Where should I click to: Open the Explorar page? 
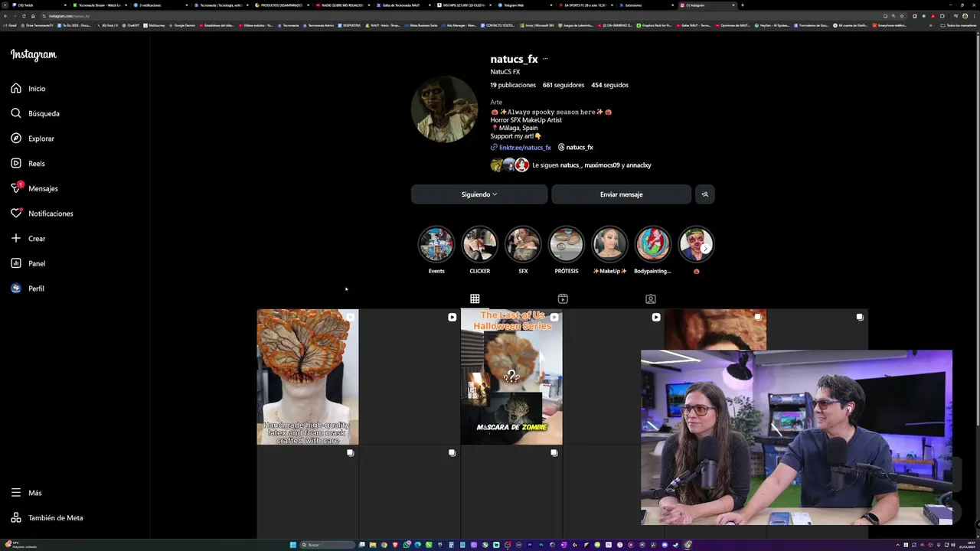point(33,139)
